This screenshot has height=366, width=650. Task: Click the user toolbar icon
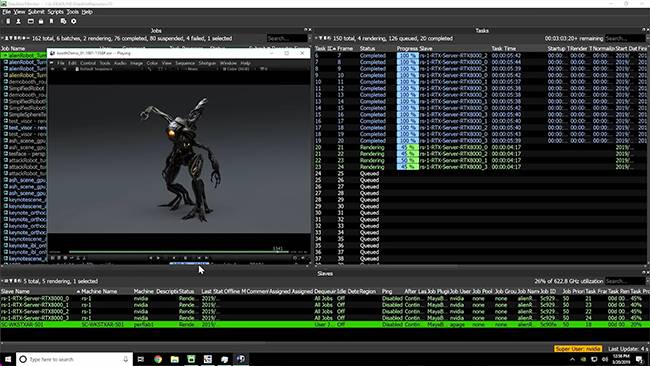pyautogui.click(x=19, y=21)
